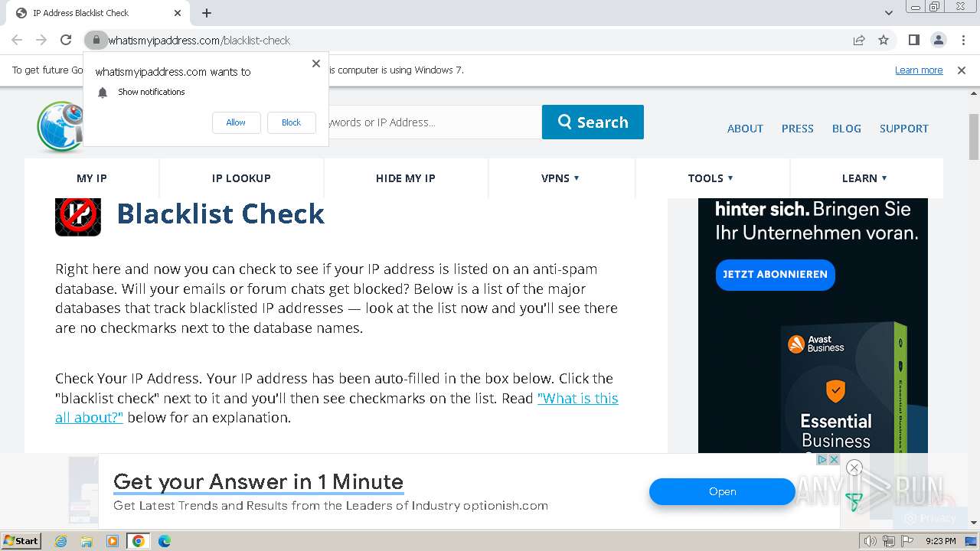Click the Open button in bottom ad
The height and width of the screenshot is (551, 980).
click(x=722, y=491)
